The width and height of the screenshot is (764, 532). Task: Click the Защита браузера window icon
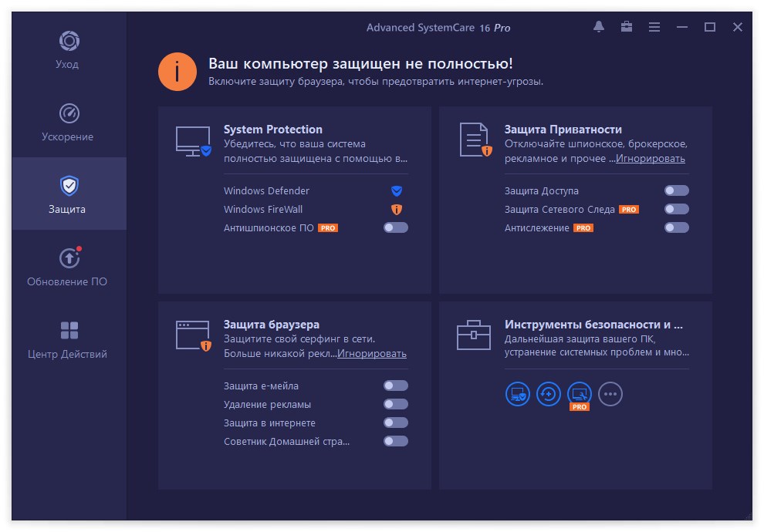(x=194, y=335)
